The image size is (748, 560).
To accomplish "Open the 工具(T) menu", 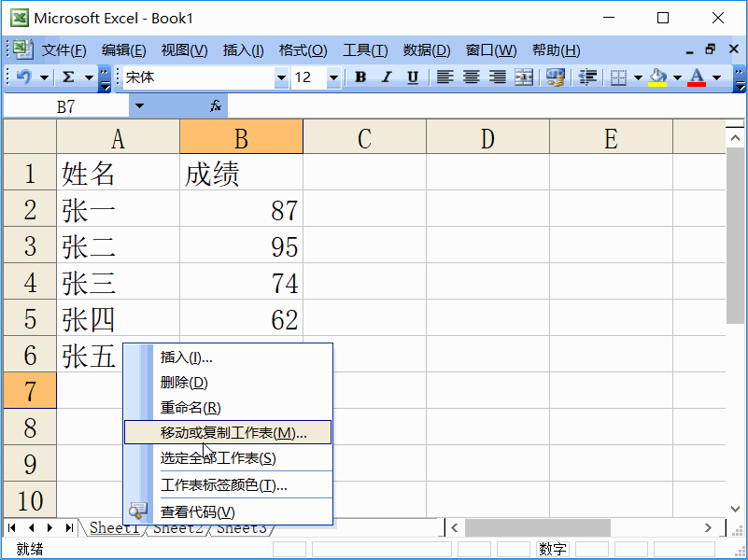I will pos(365,50).
